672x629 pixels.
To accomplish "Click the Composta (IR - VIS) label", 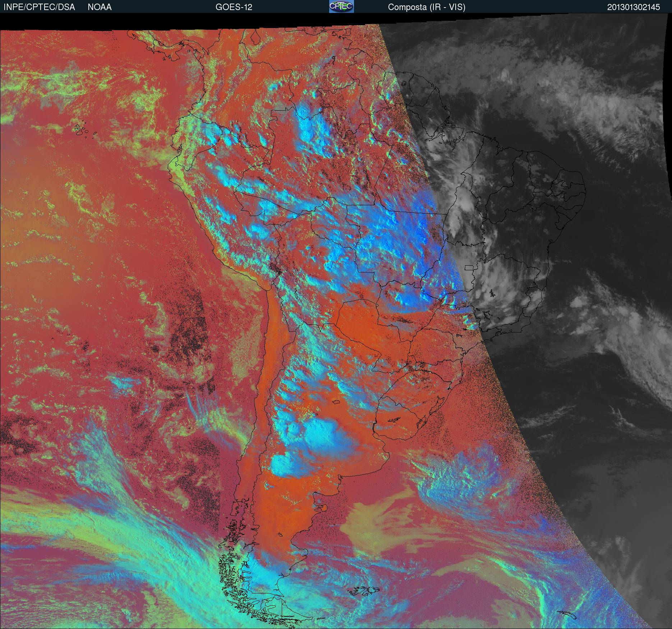I will coord(427,7).
